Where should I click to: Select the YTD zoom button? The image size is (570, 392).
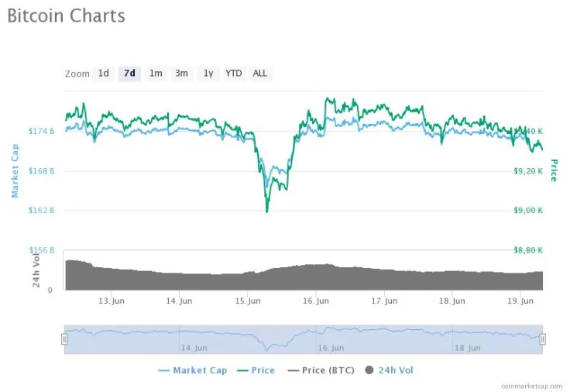point(233,74)
